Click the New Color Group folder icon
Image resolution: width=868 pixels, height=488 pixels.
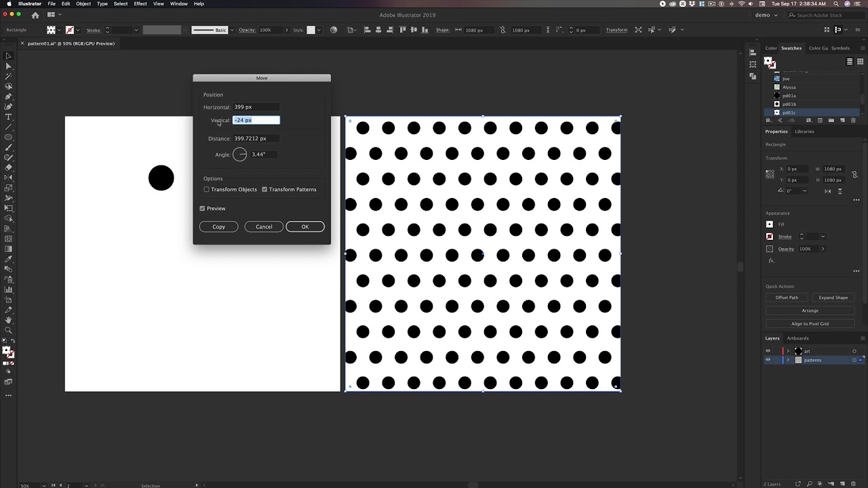coord(831,120)
